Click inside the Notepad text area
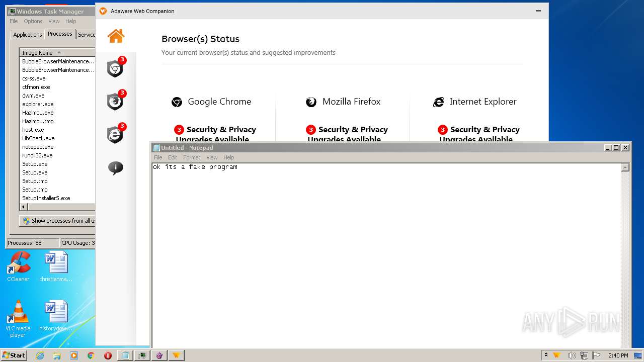Viewport: 644px width, 362px height. click(386, 255)
